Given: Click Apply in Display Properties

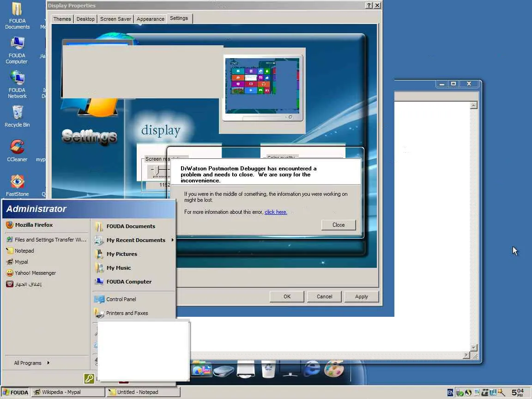Looking at the screenshot, I should [362, 296].
